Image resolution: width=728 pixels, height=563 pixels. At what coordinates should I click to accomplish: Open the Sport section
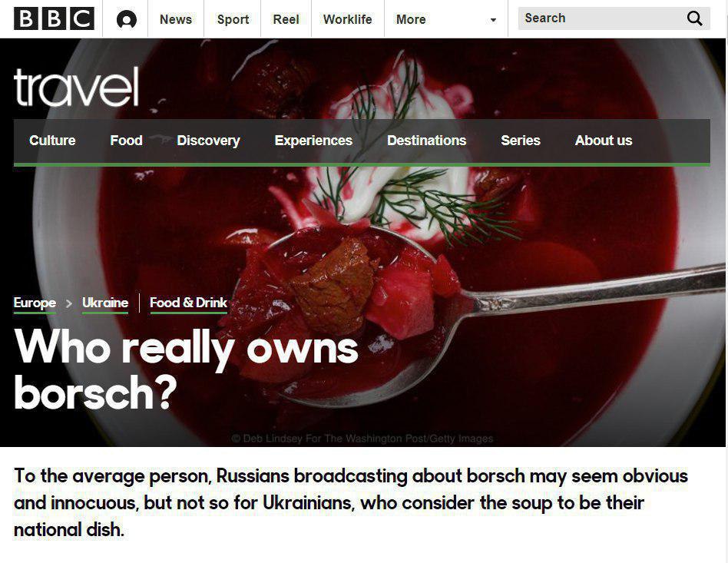pos(233,19)
